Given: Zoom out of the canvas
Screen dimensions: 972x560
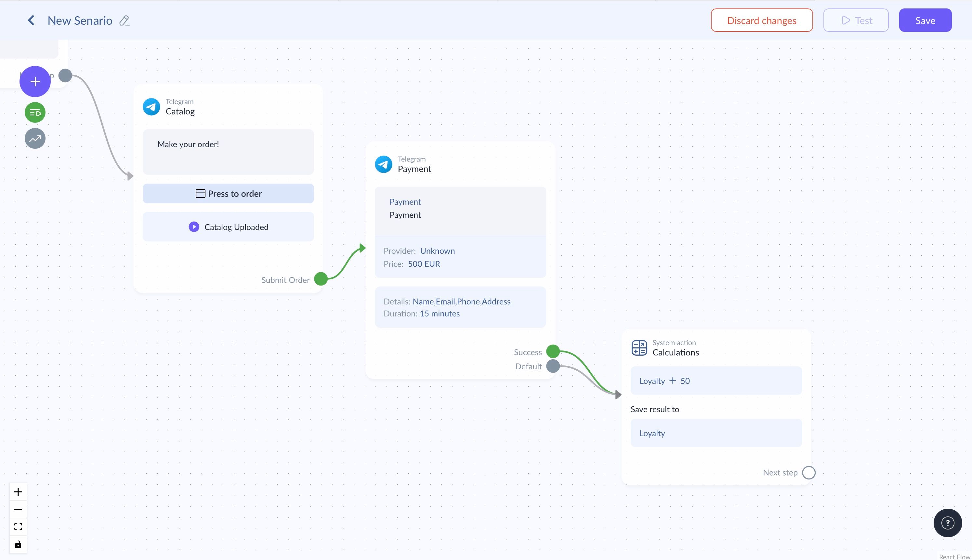Looking at the screenshot, I should (18, 509).
